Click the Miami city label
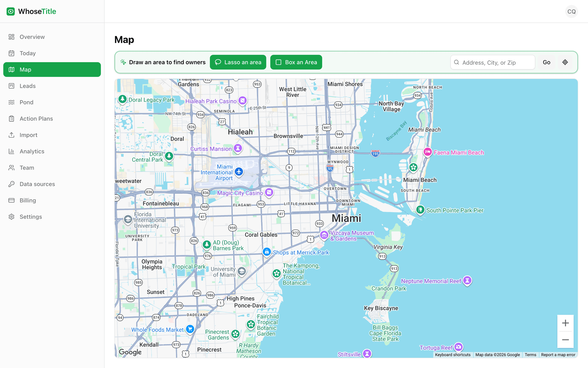Screen dimensions: 588x368 tap(346, 218)
